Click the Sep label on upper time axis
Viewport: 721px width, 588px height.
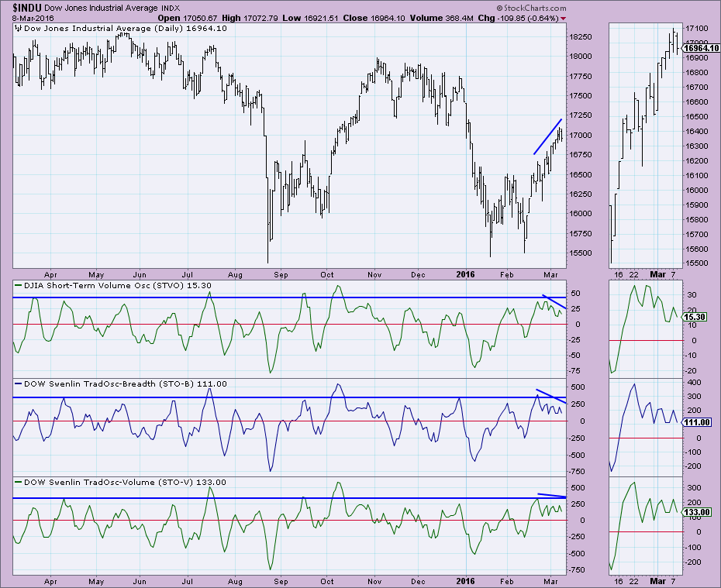tap(281, 275)
